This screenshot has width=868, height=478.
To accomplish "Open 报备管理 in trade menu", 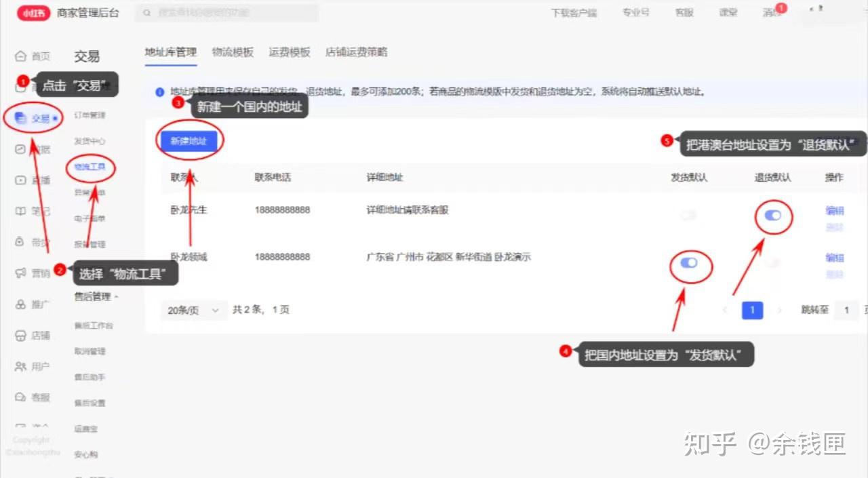I will 90,244.
